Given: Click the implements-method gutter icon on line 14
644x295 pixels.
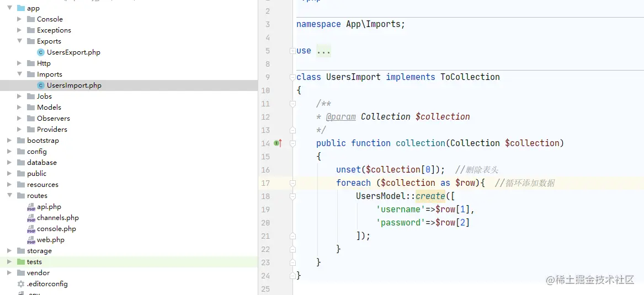Looking at the screenshot, I should coord(278,143).
